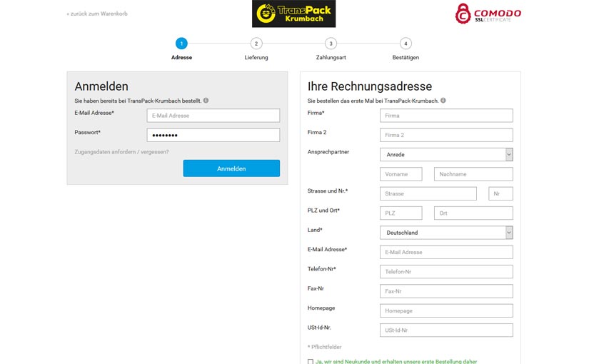Click the Comodo SSL certificate badge

pos(488,13)
